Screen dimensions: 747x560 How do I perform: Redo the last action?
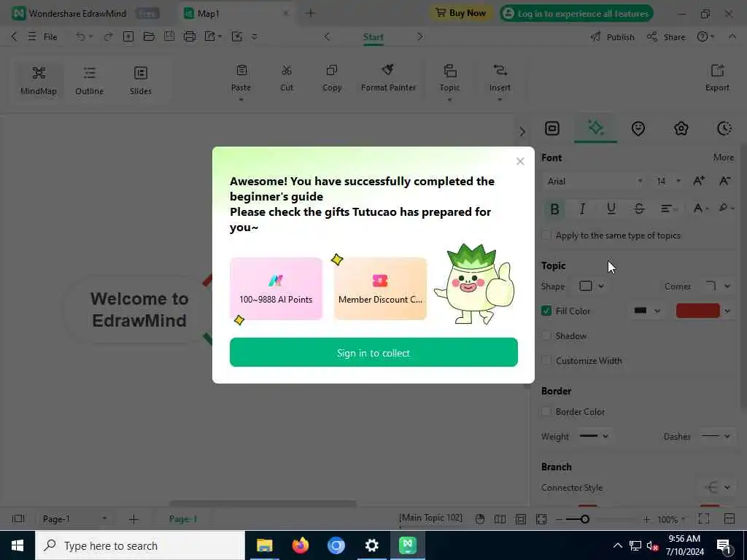tap(108, 36)
